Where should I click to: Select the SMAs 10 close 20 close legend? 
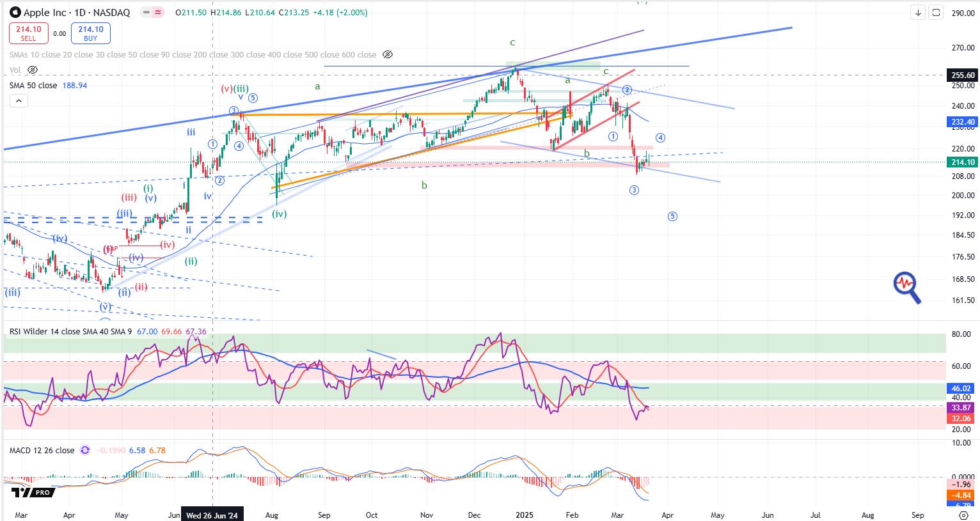193,54
